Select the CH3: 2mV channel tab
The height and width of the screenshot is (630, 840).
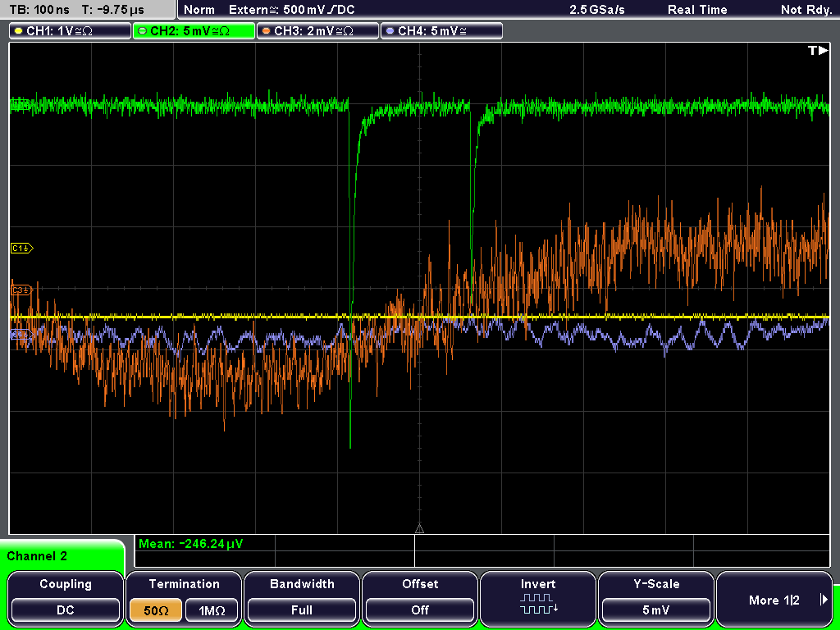coord(317,31)
